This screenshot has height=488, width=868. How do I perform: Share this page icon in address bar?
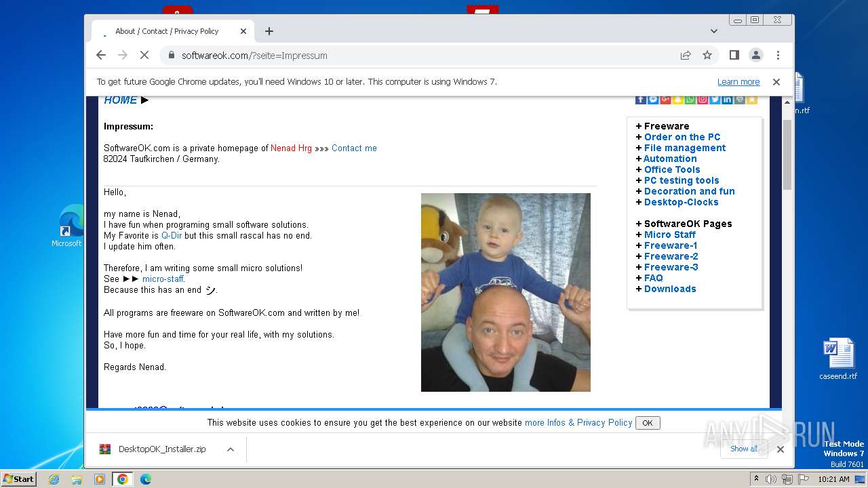click(x=686, y=55)
